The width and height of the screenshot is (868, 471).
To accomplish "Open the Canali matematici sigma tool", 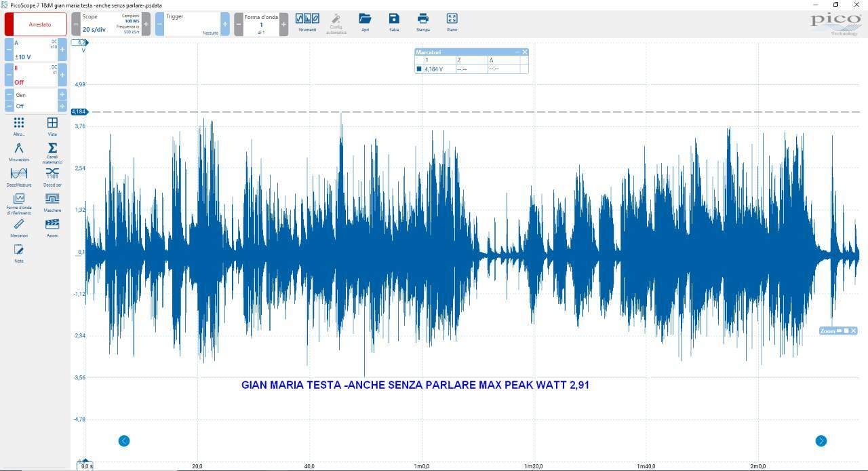I will (x=52, y=153).
